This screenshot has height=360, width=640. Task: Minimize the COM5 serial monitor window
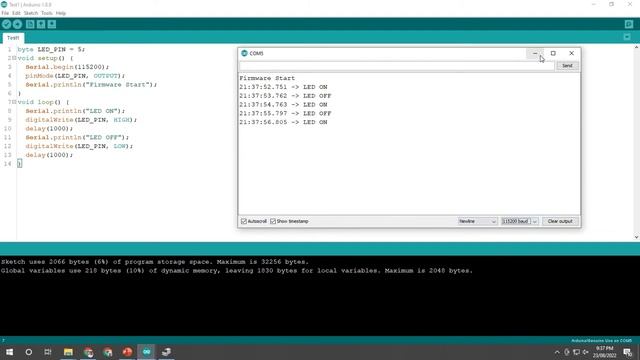click(x=535, y=53)
